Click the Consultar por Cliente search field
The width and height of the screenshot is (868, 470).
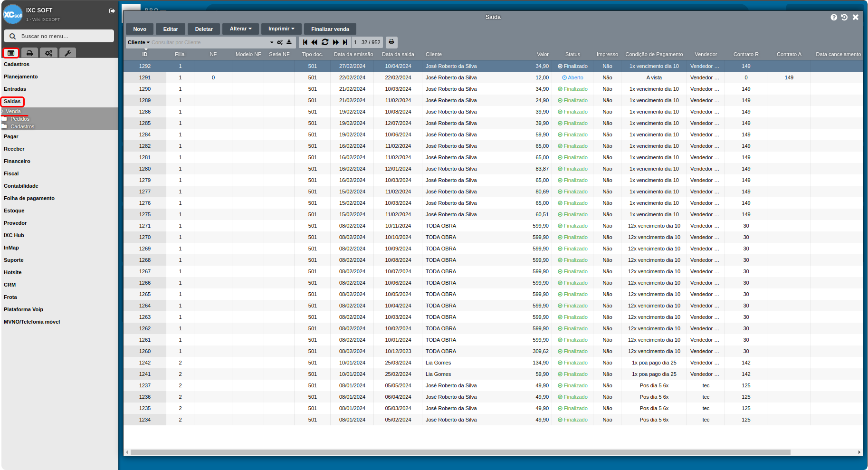point(209,42)
